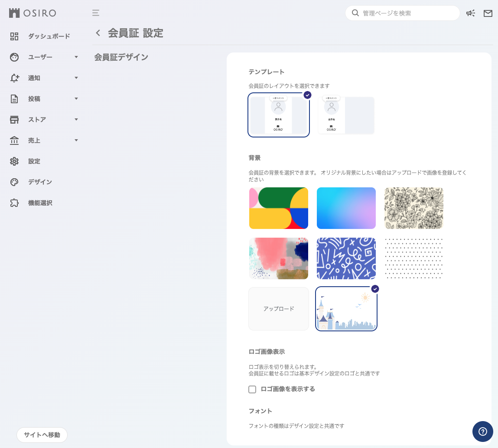Select the left-aligned card template
Viewport: 498px width, 448px height.
coord(346,115)
